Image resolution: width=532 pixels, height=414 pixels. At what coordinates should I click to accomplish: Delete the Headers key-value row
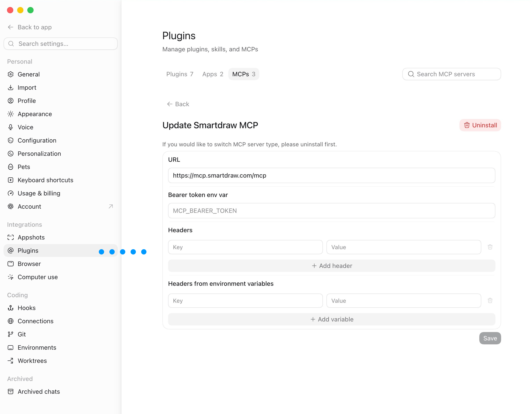coord(490,247)
